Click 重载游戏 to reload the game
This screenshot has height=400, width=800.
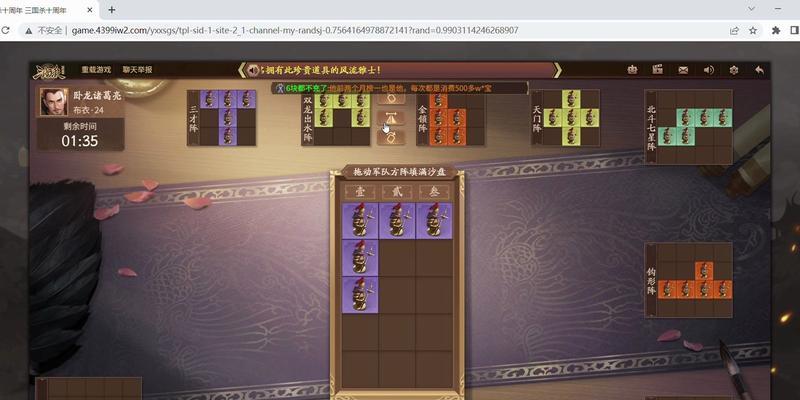point(96,69)
